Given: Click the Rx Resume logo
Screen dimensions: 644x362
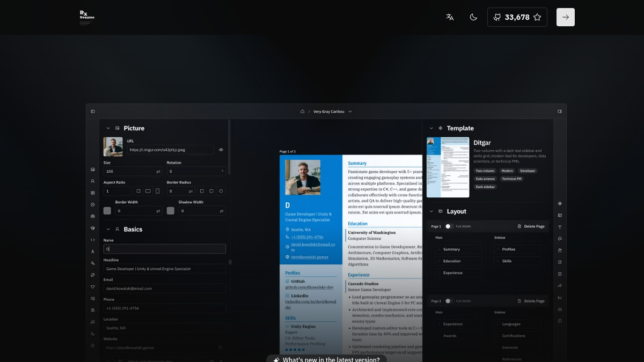Looking at the screenshot, I should [x=87, y=17].
